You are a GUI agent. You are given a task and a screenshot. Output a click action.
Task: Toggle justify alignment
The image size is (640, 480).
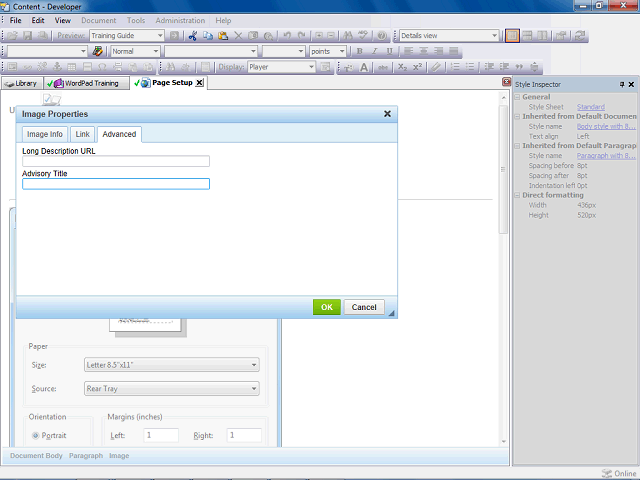[453, 51]
